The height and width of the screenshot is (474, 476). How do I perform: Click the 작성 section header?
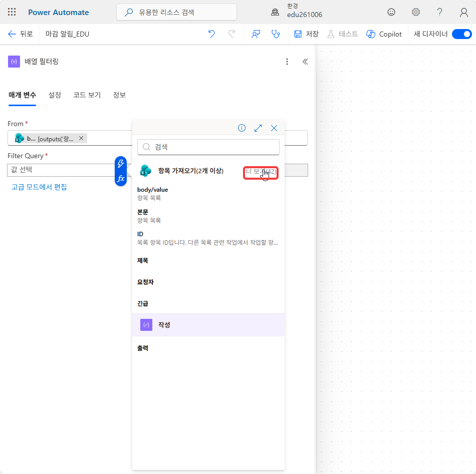208,325
